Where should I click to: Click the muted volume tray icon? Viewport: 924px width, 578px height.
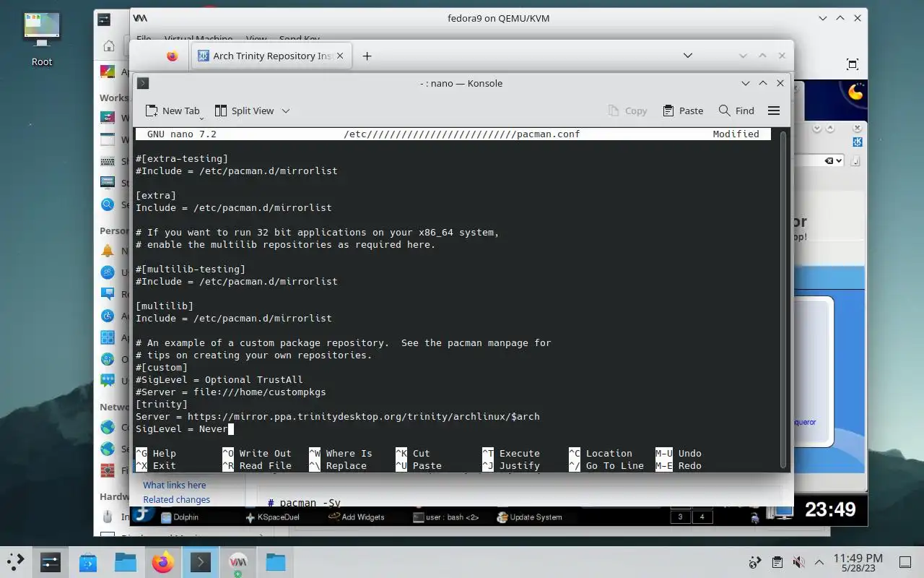(x=798, y=562)
